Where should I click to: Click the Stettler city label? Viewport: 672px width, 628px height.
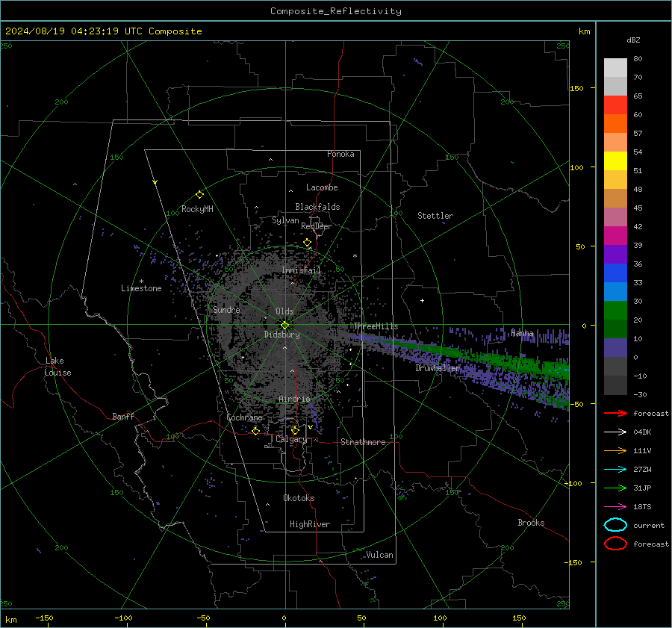tap(435, 216)
